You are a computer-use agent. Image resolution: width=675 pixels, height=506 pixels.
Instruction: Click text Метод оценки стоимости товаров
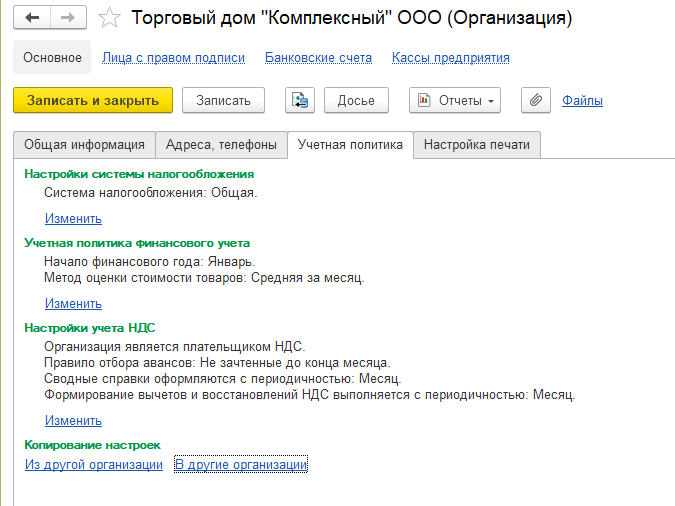coord(204,278)
